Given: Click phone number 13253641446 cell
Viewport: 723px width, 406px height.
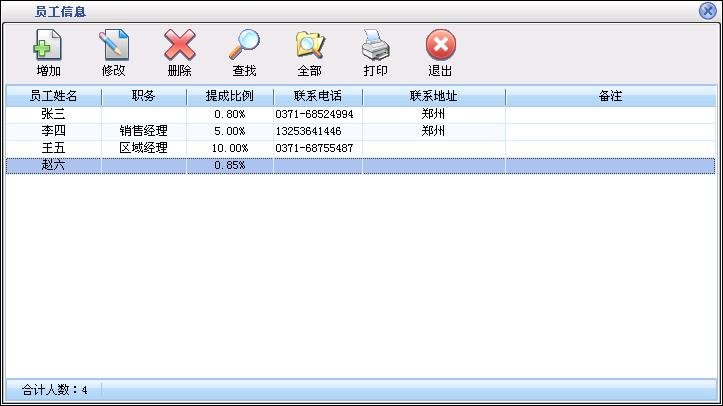Looking at the screenshot, I should coord(308,131).
